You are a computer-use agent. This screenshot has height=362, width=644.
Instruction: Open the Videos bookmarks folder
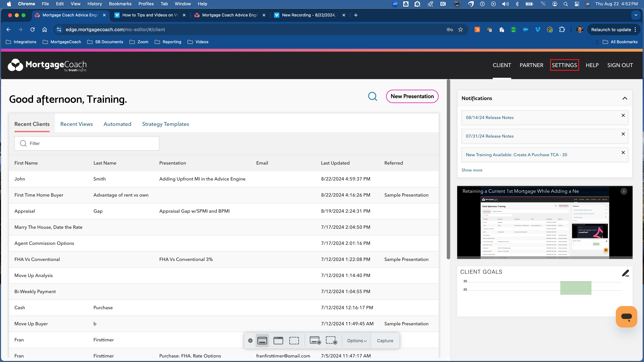click(x=198, y=42)
